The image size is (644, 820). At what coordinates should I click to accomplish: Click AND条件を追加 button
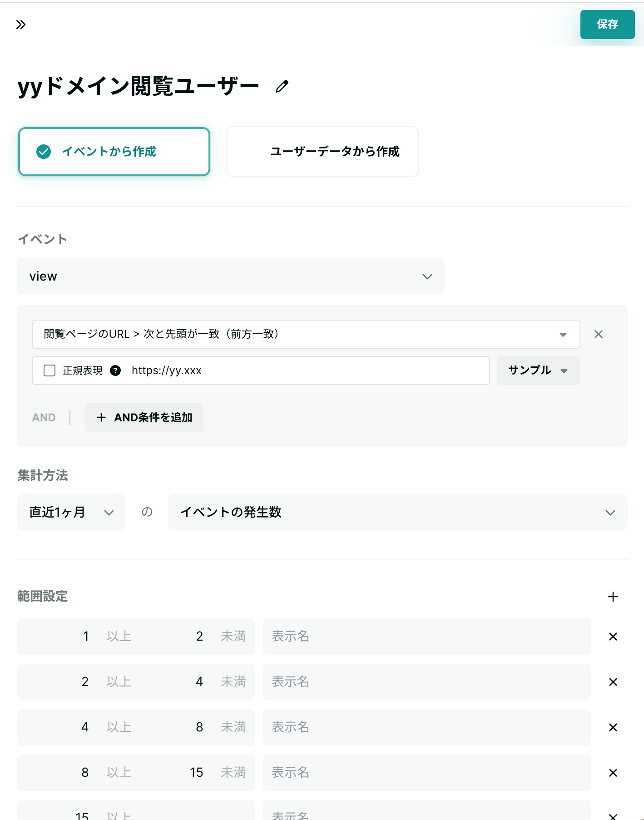(144, 418)
